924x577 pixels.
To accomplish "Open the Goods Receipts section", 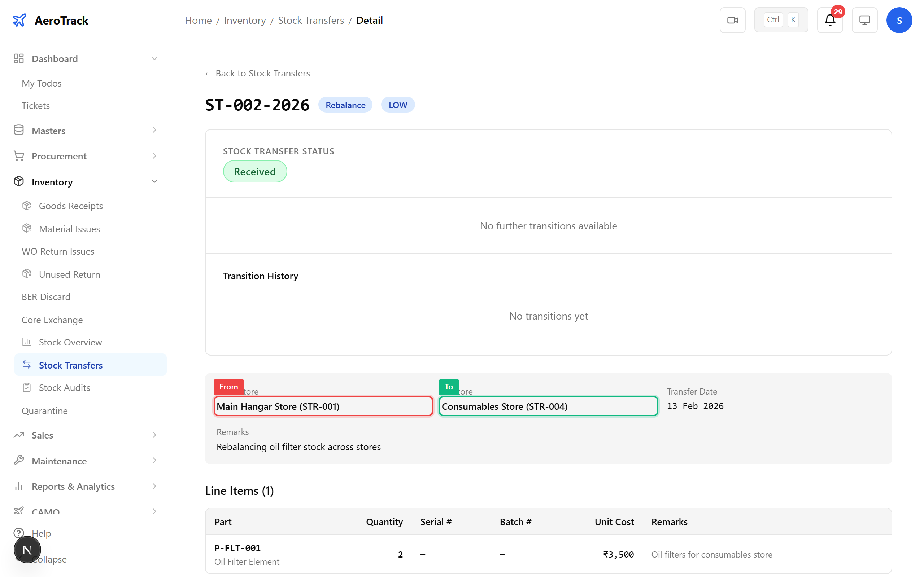I will coord(71,205).
